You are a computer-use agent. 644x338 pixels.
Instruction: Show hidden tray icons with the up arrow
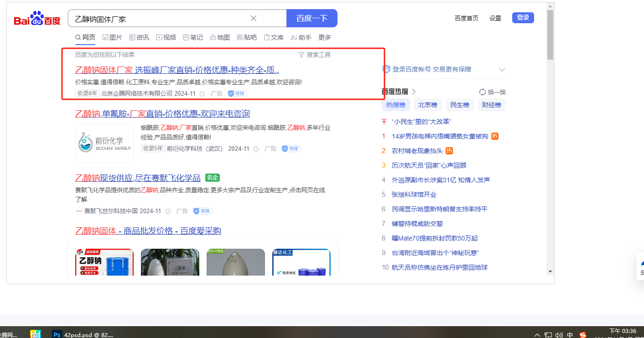[537, 335]
